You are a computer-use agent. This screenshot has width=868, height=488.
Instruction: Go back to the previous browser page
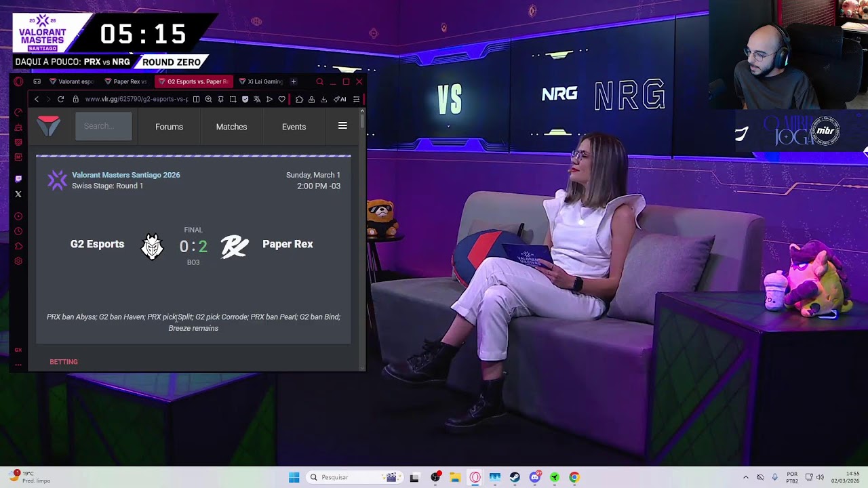(x=37, y=99)
